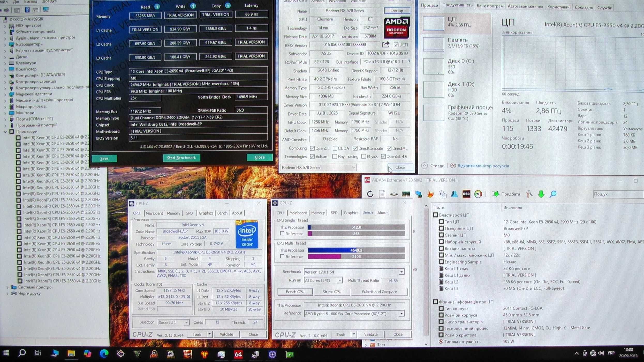Open the Windows Start menu
644x362 pixels.
coord(6,353)
